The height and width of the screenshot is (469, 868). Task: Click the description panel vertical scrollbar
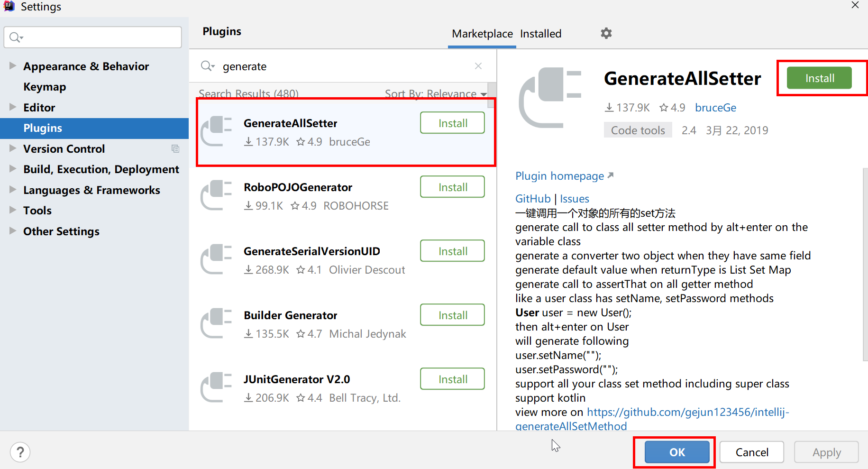865,265
